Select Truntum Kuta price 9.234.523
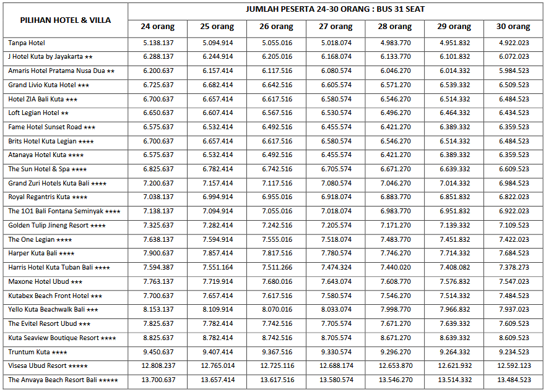 (514, 352)
